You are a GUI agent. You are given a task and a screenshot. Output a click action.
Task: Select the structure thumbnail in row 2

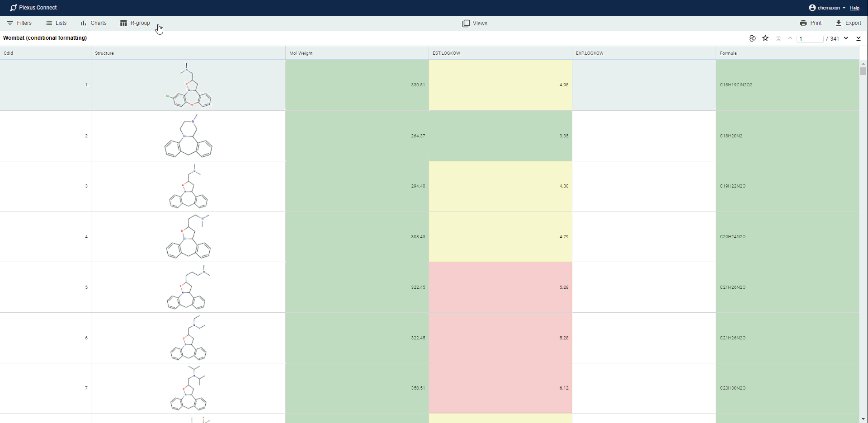(x=188, y=136)
